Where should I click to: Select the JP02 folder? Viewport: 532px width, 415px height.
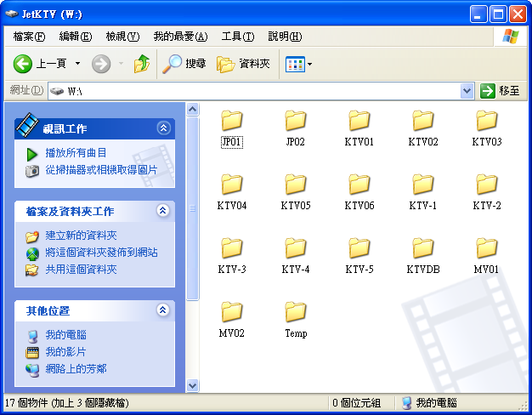tap(295, 128)
